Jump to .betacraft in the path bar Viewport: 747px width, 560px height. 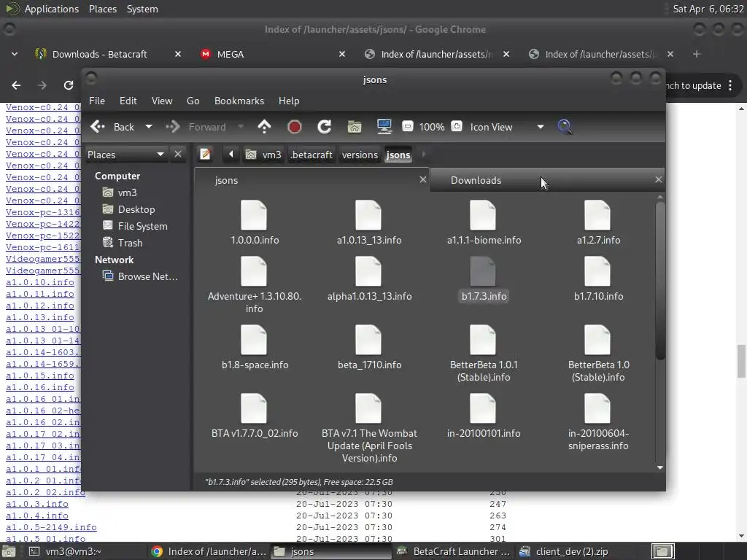(311, 155)
